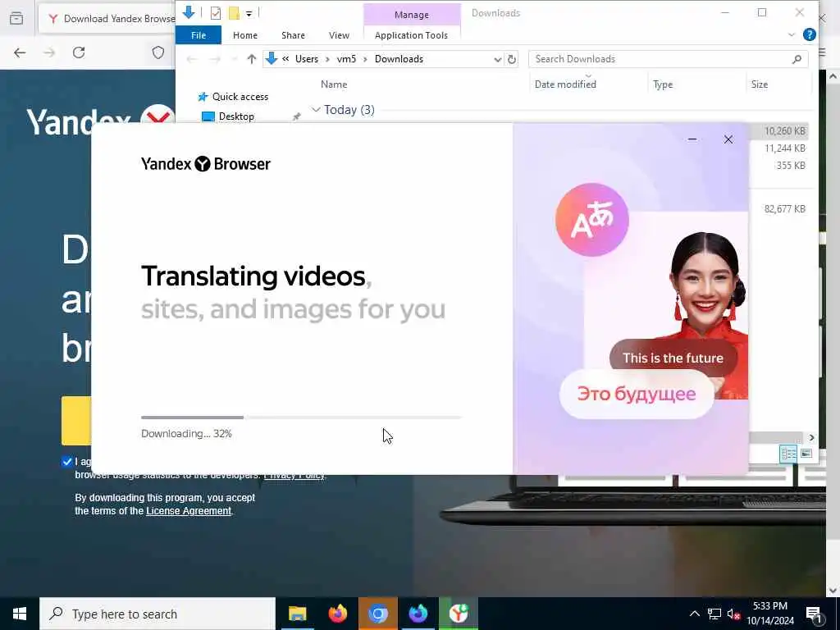Switch Explorer to details view icon

pos(788,454)
